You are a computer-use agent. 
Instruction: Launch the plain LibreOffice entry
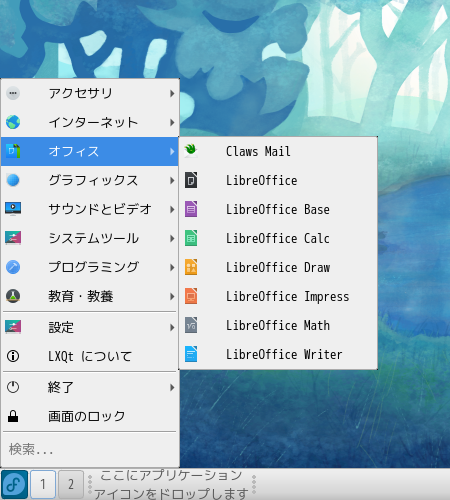(278, 180)
